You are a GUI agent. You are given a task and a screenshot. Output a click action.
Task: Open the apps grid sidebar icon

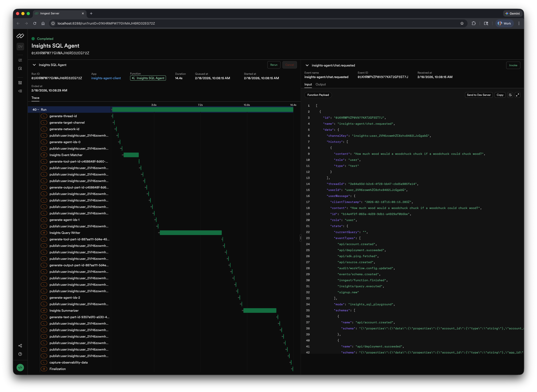pos(20,83)
